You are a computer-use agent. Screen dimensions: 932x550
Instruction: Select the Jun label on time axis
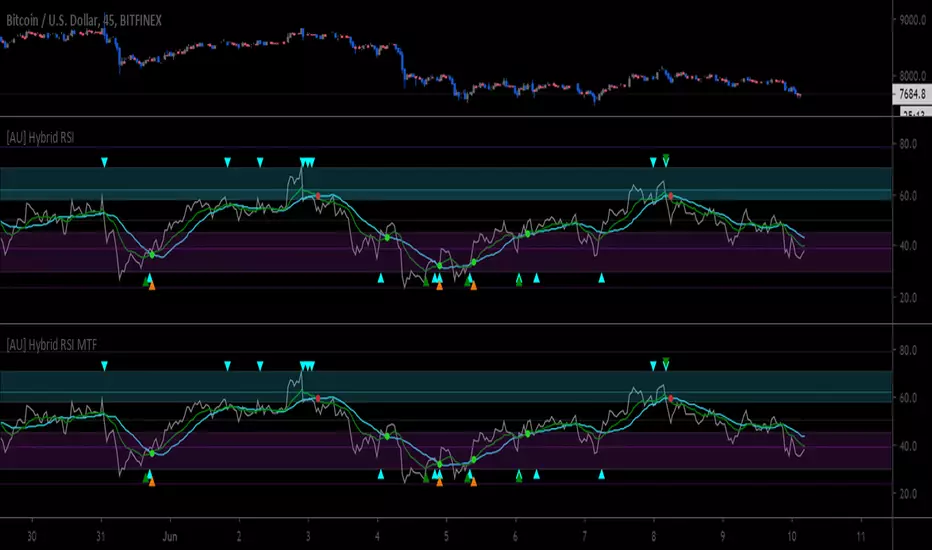[167, 535]
